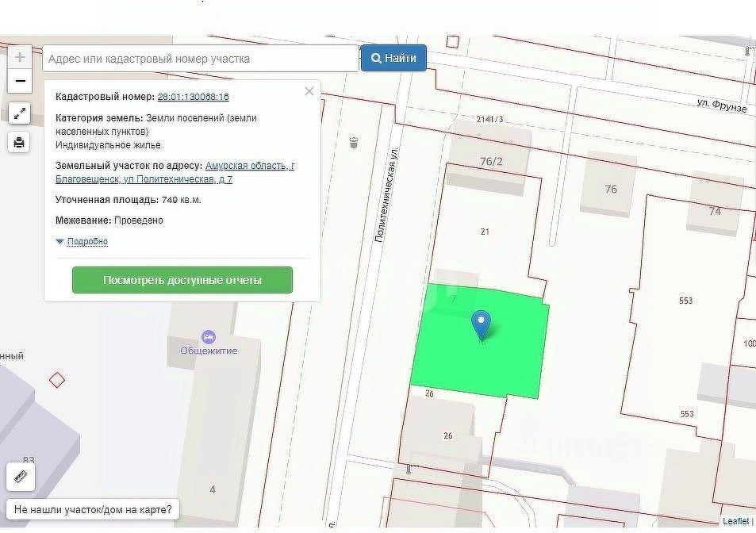Screen dimensions: 756x533
Task: Click Не нашли участок/дом на карте?
Action: [93, 509]
